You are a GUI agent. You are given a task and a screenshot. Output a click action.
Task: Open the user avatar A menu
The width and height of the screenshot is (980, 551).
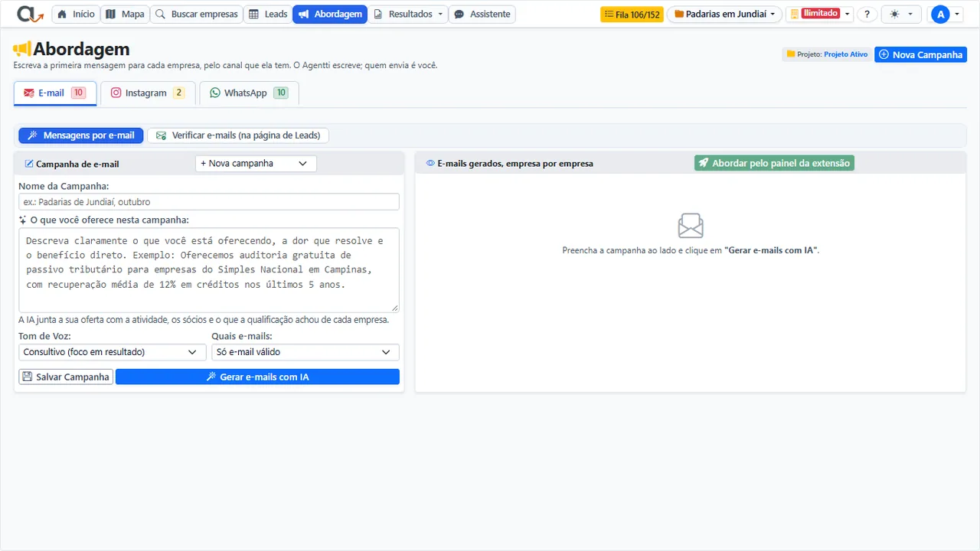click(946, 14)
